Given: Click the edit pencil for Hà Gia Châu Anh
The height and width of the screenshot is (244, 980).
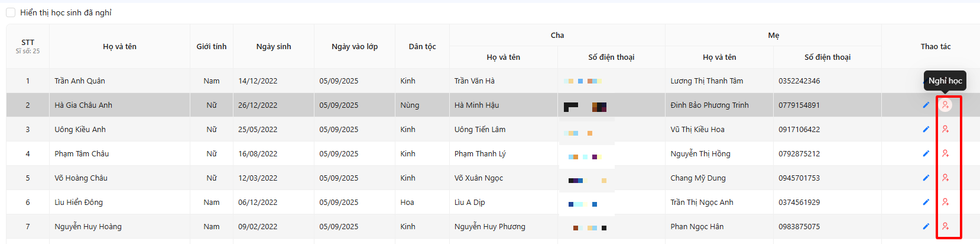Looking at the screenshot, I should coord(926,105).
